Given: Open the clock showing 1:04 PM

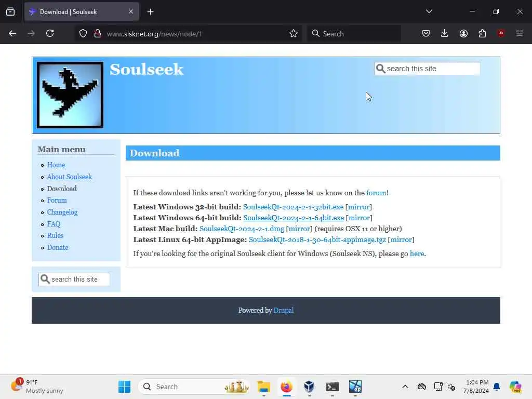Looking at the screenshot, I should coord(476,387).
